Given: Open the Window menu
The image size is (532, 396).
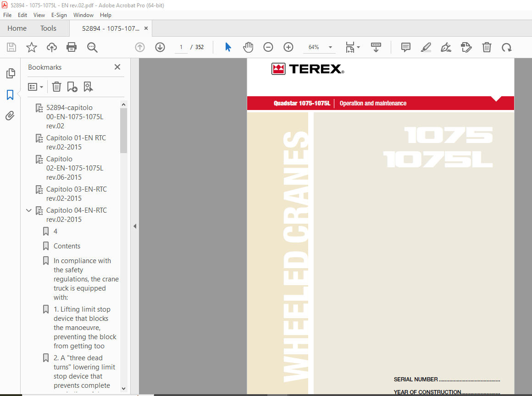Looking at the screenshot, I should coord(83,15).
